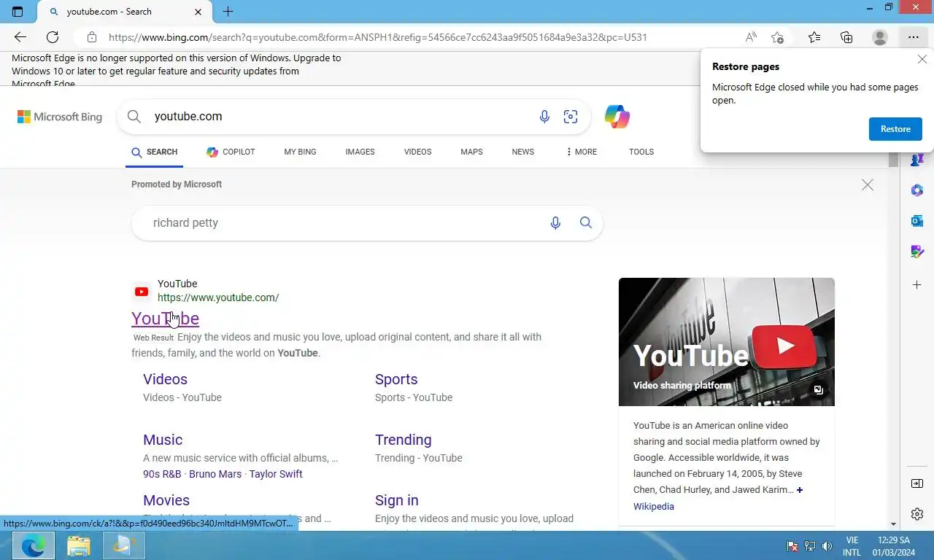Close the youtube.com search tab

pyautogui.click(x=198, y=12)
